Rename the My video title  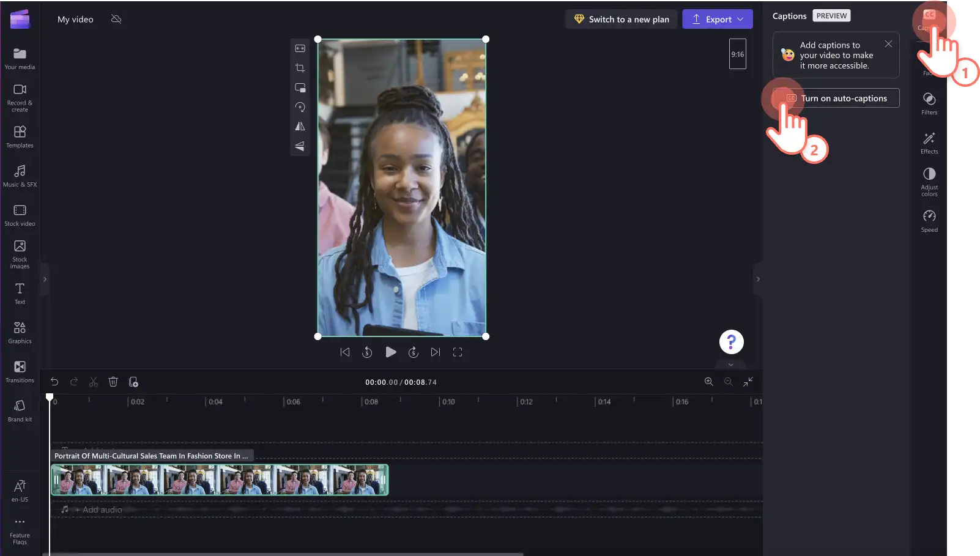75,19
